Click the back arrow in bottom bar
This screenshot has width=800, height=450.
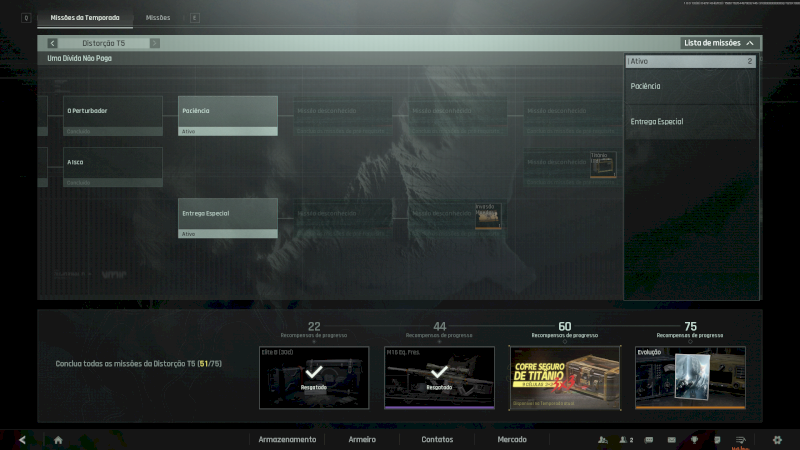pos(22,439)
